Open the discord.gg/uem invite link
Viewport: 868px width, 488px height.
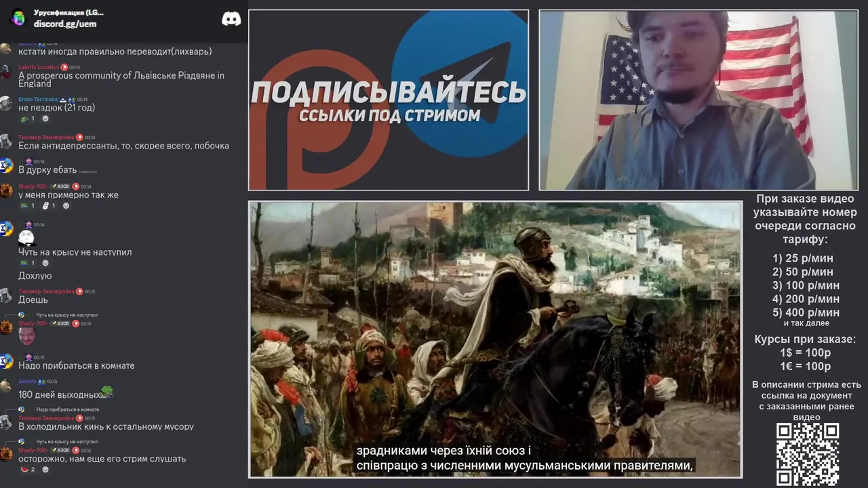pos(65,24)
